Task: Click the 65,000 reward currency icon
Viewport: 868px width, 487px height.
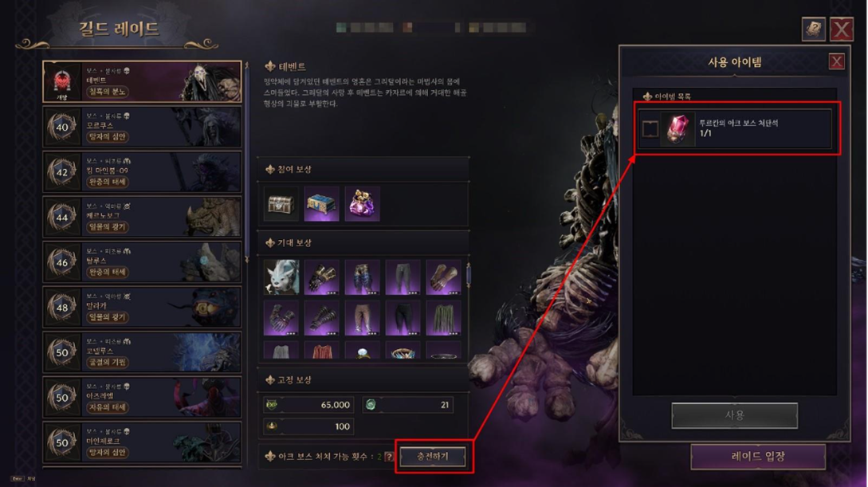Action: click(272, 405)
